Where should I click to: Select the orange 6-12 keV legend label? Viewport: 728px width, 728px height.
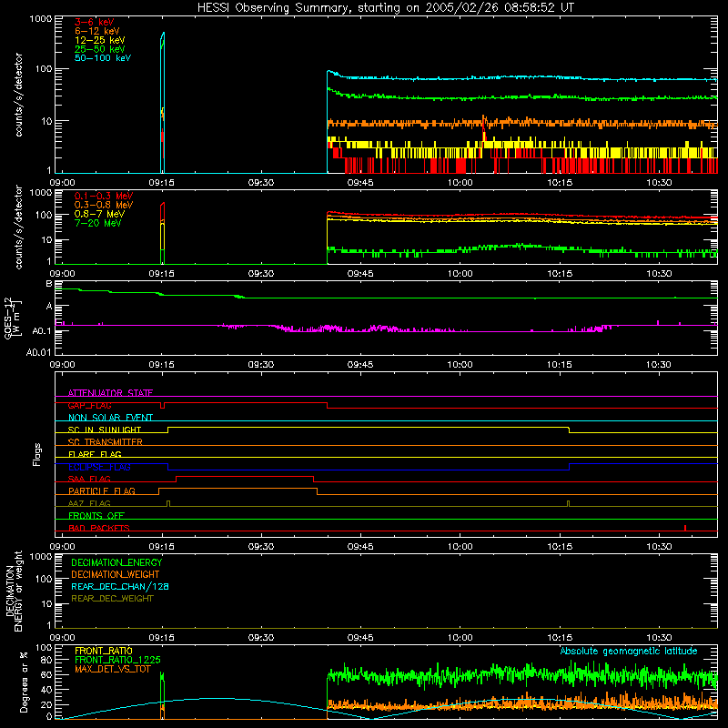pyautogui.click(x=96, y=31)
